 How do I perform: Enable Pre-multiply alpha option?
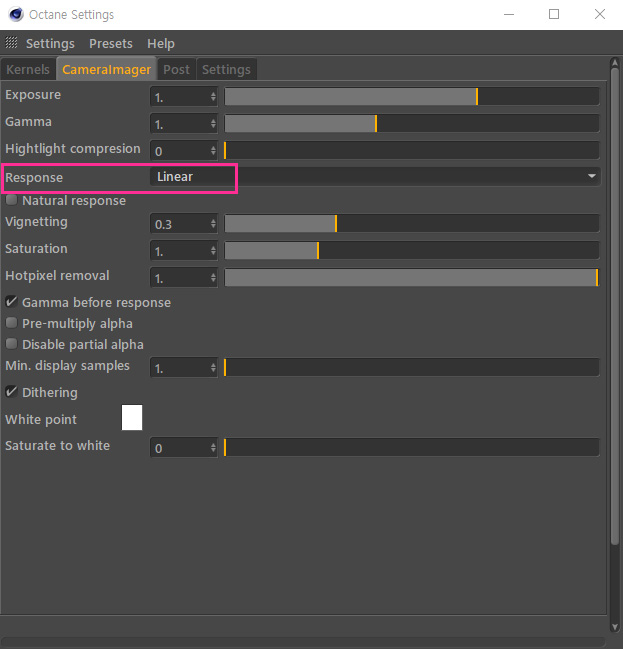(x=11, y=323)
